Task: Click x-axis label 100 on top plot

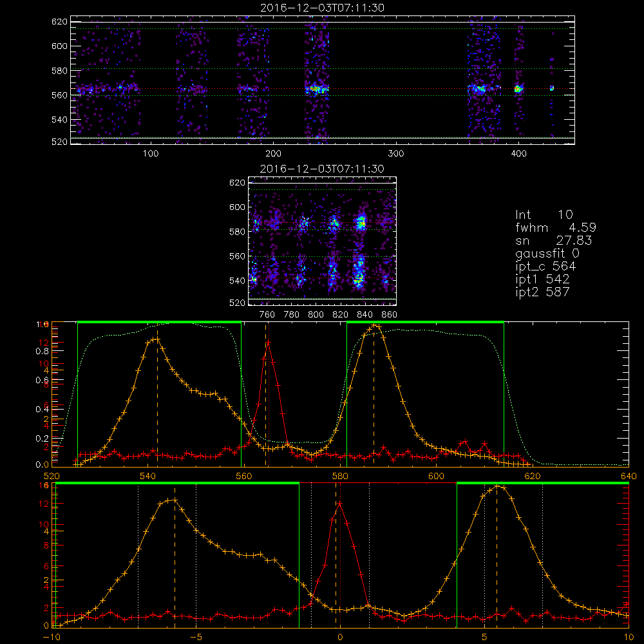Action: click(x=151, y=154)
